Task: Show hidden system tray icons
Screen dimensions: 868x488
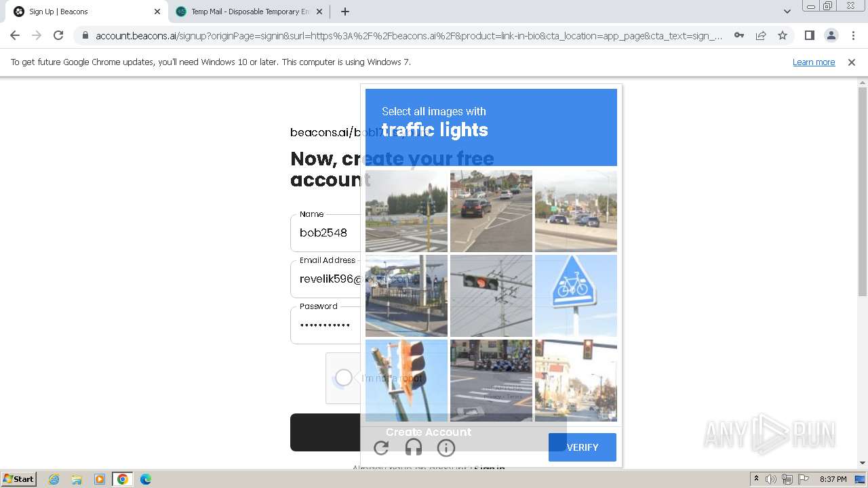Action: [x=756, y=479]
